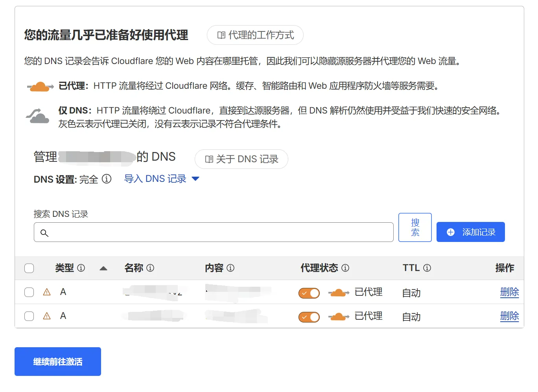The height and width of the screenshot is (392, 538).
Task: Check the select-all checkbox in table header
Action: click(x=29, y=268)
